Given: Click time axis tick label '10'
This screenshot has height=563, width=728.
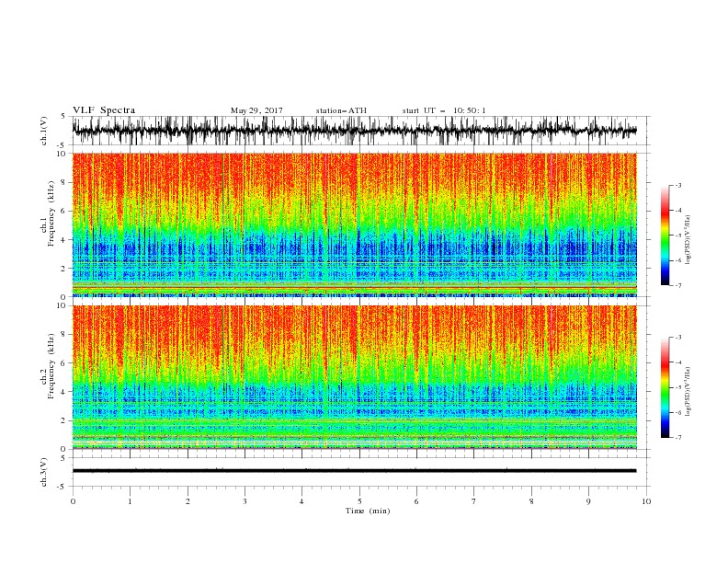Looking at the screenshot, I should point(646,501).
